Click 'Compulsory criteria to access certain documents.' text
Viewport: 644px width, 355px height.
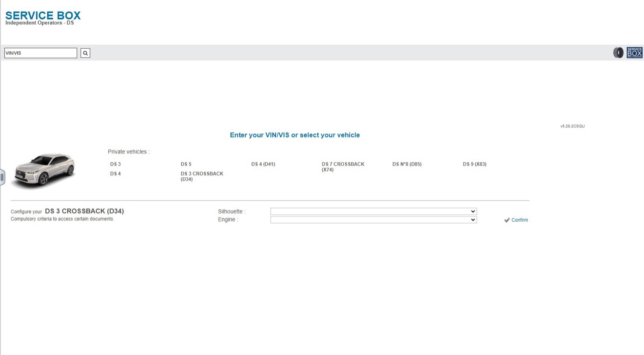point(62,219)
